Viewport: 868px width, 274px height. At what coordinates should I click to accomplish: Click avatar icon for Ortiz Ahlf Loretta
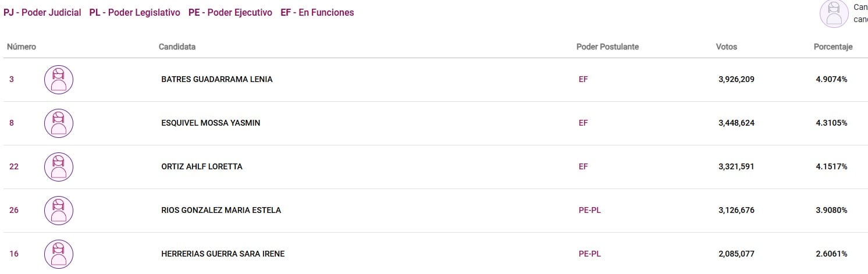coord(59,167)
